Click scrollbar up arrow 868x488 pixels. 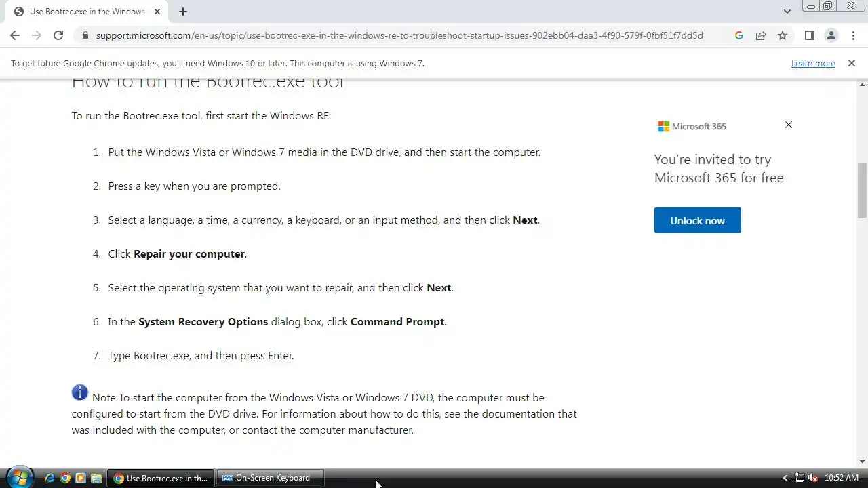point(862,84)
